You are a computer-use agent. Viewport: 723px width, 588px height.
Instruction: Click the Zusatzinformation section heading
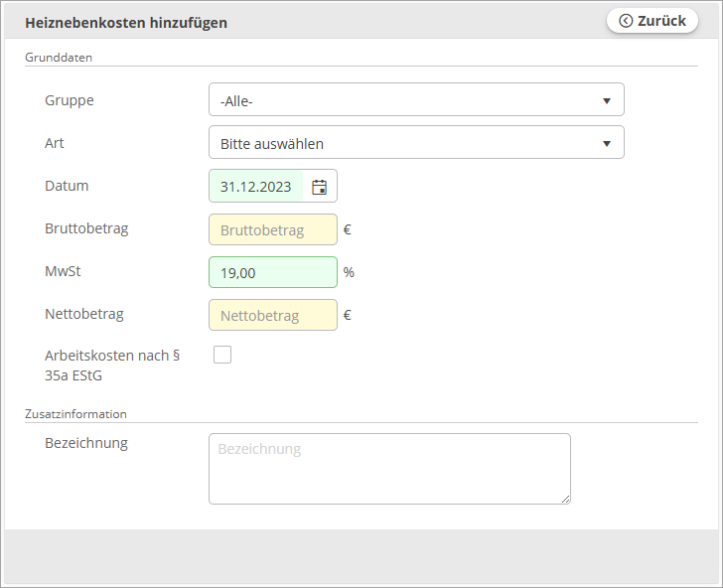click(75, 413)
